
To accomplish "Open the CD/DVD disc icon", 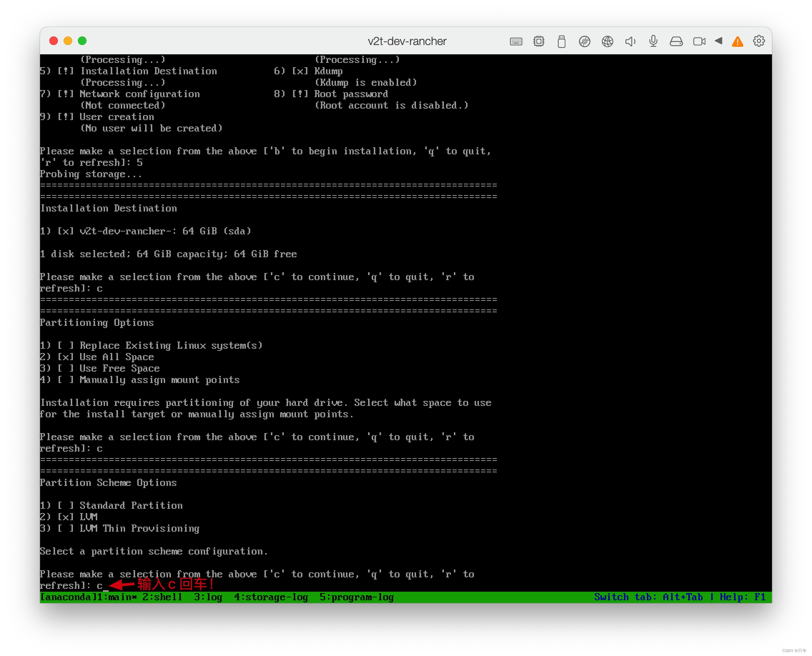I will [x=584, y=41].
